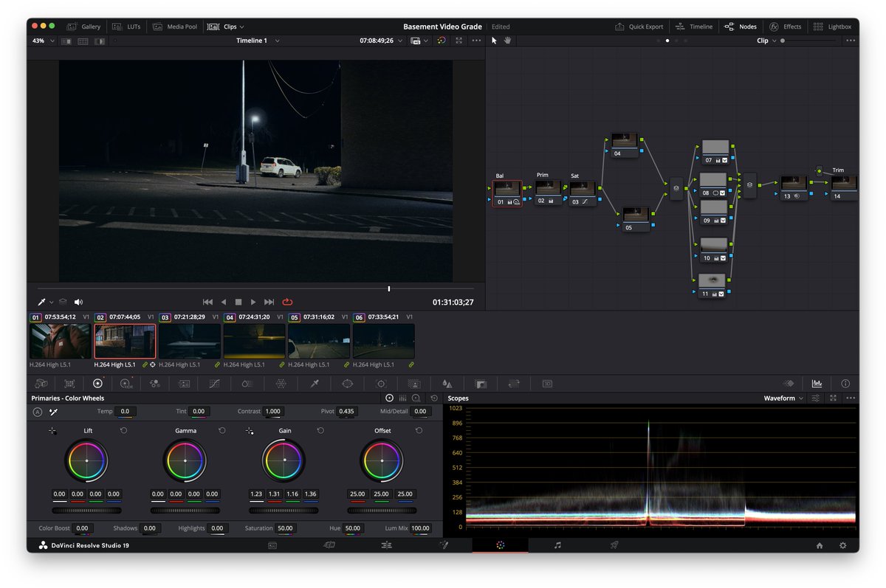886x588 pixels.
Task: Show the Information palette
Action: [x=845, y=384]
